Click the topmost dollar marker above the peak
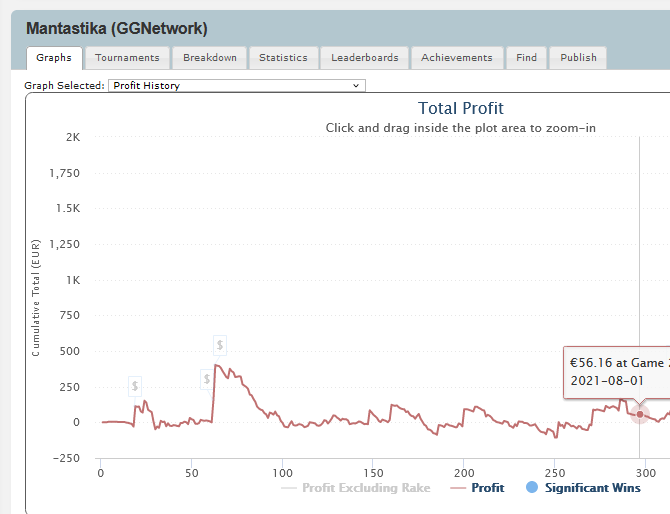670x514 pixels. click(x=220, y=345)
